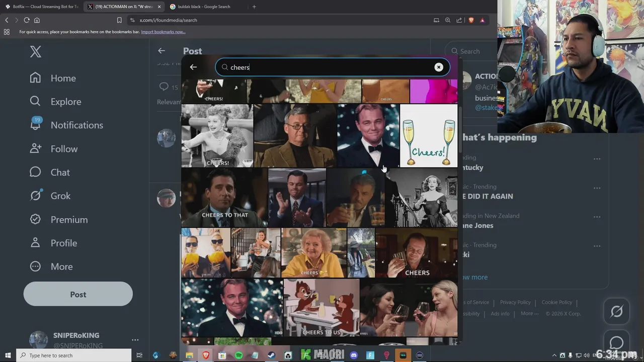Image resolution: width=644 pixels, height=362 pixels.
Task: Open Windows Start menu
Action: 8,355
